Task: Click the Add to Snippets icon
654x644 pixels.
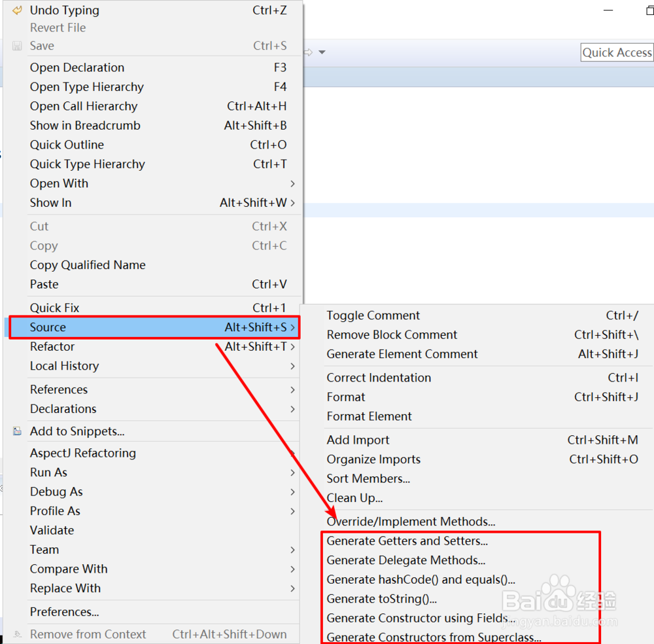Action: tap(17, 431)
